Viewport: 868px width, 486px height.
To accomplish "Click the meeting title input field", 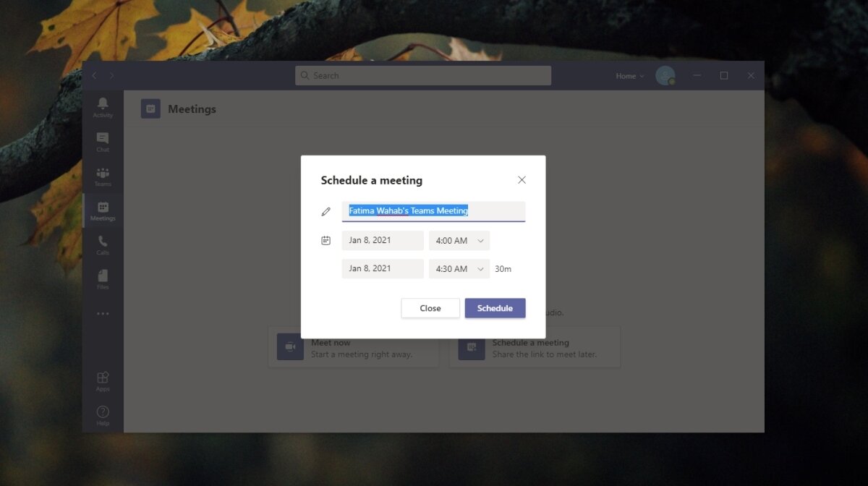I will point(433,211).
